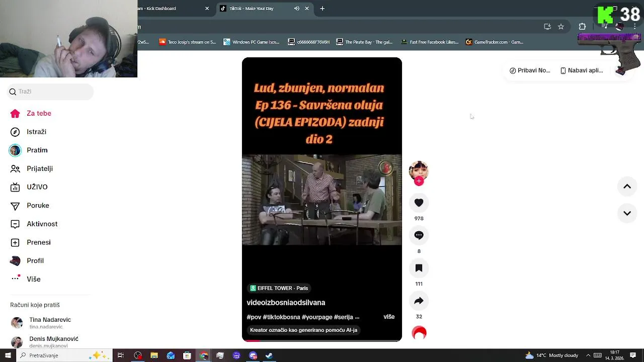Go to the next video with down chevron
This screenshot has width=644, height=362.
tap(627, 213)
